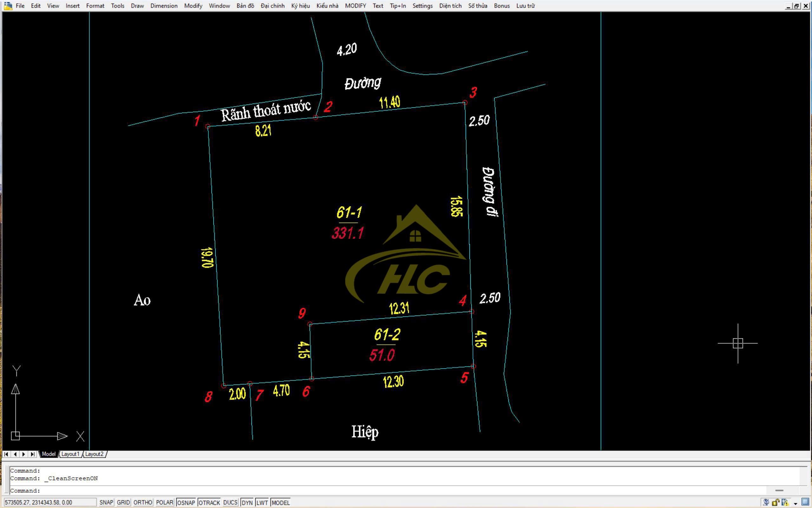This screenshot has height=508, width=812.
Task: Click the UCS origin icon square
Action: click(x=16, y=436)
